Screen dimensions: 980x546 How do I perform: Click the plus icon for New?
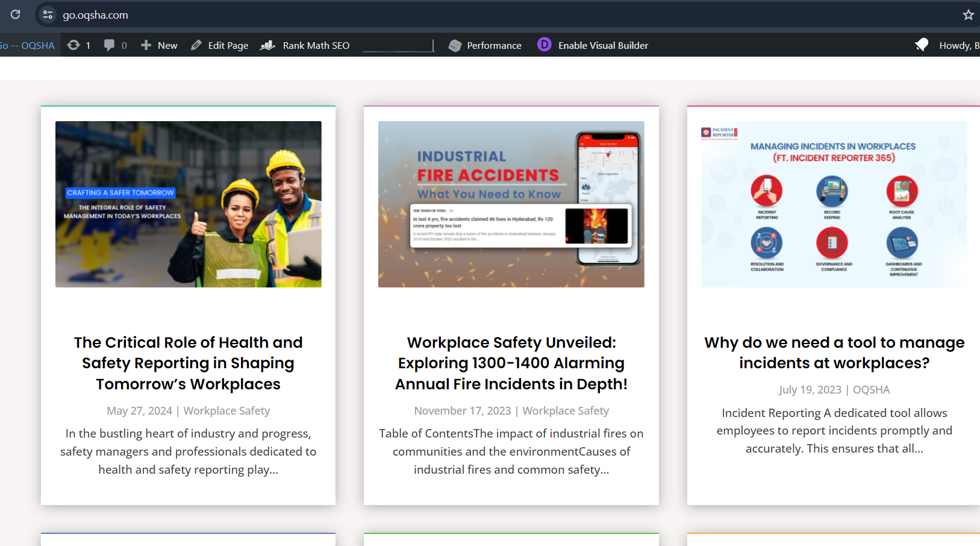click(x=146, y=45)
